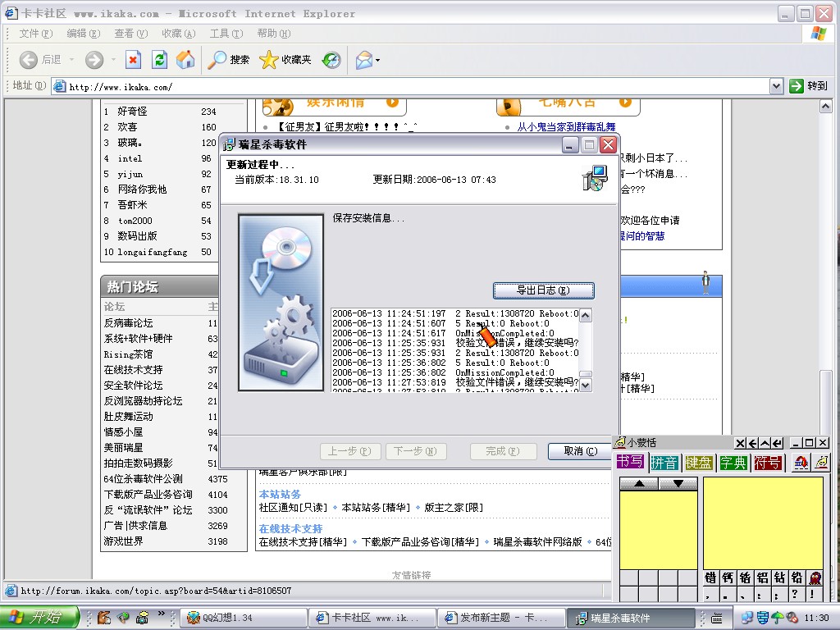
Task: Open the Rising茶馆 forum link
Action: click(128, 354)
